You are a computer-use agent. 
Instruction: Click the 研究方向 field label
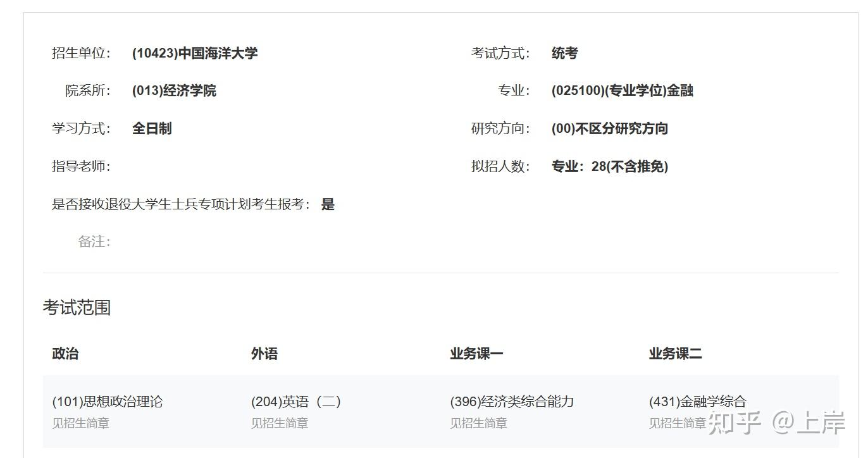pyautogui.click(x=500, y=128)
